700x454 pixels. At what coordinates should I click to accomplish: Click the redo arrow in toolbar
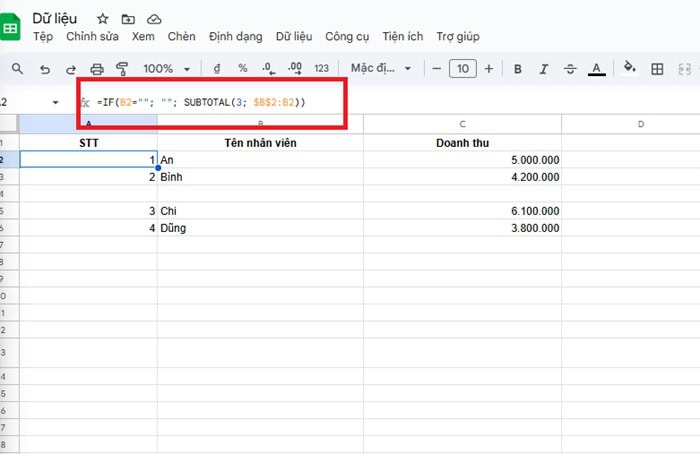pos(70,69)
